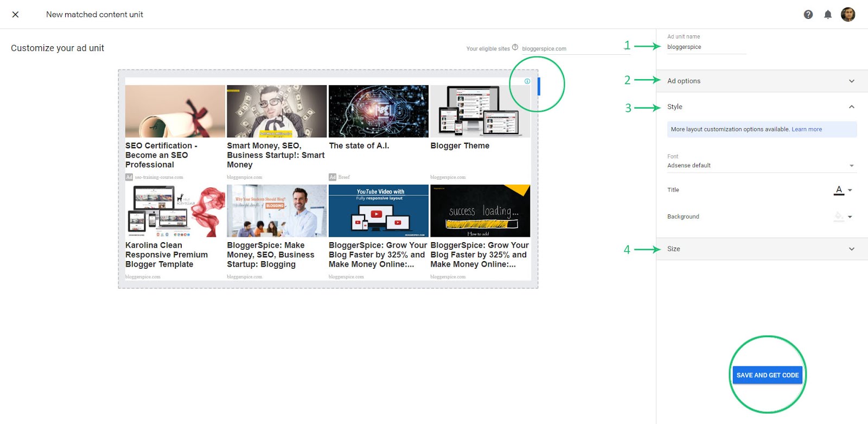868x424 pixels.
Task: Open SEO Certification - Become an SEO Professional title
Action: tap(161, 155)
